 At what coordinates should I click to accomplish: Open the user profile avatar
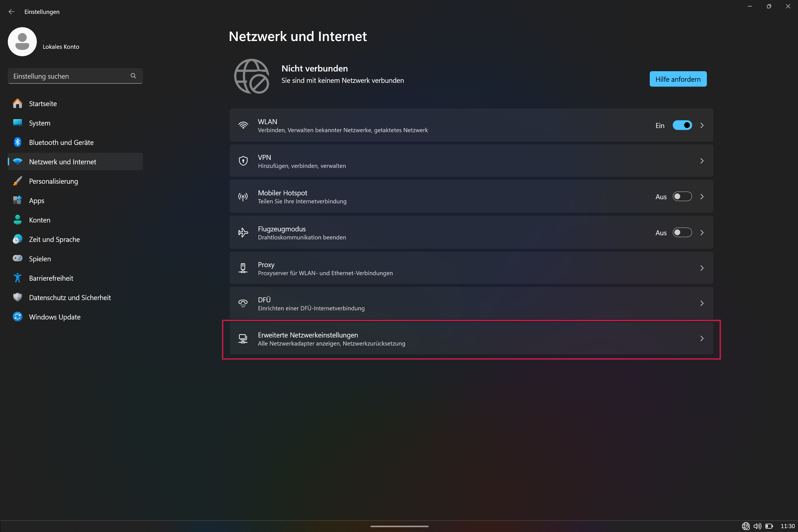click(22, 41)
